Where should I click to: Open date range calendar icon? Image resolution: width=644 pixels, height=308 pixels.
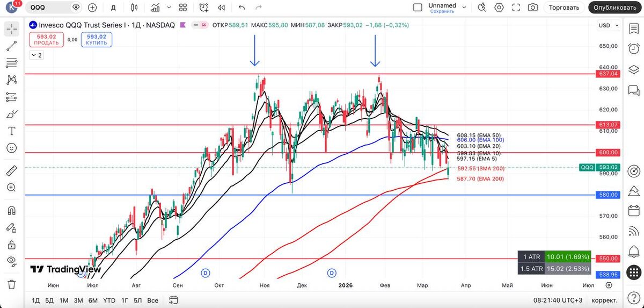pos(173,300)
